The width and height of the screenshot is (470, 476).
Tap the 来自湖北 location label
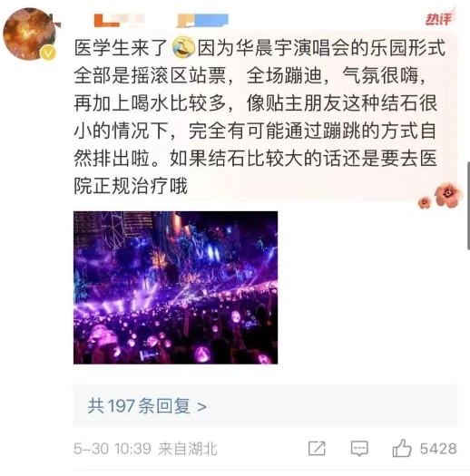188,449
